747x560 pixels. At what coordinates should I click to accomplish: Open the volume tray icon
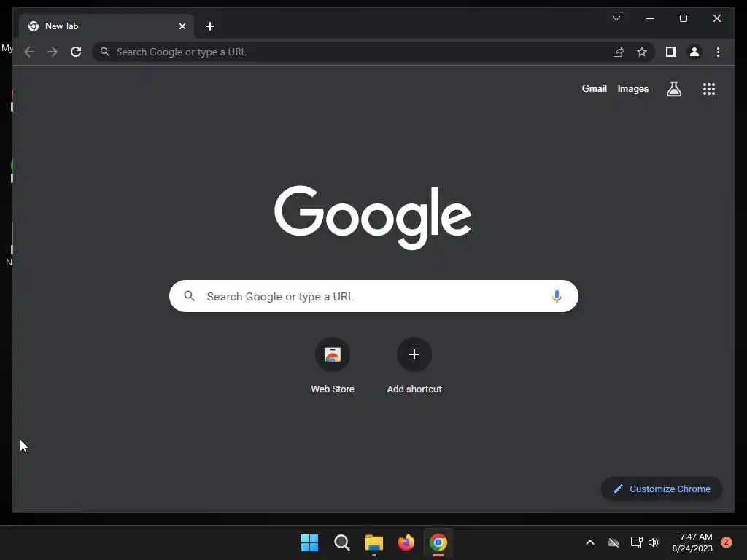tap(654, 542)
